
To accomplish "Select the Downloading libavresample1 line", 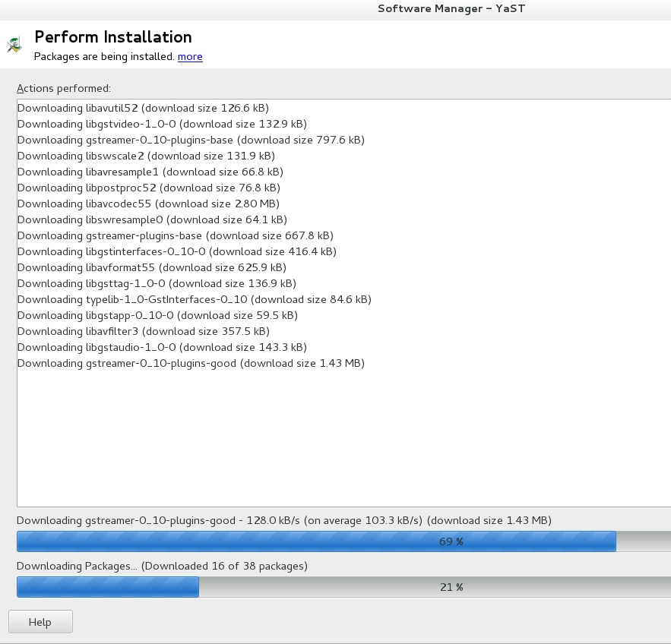I will pyautogui.click(x=150, y=172).
